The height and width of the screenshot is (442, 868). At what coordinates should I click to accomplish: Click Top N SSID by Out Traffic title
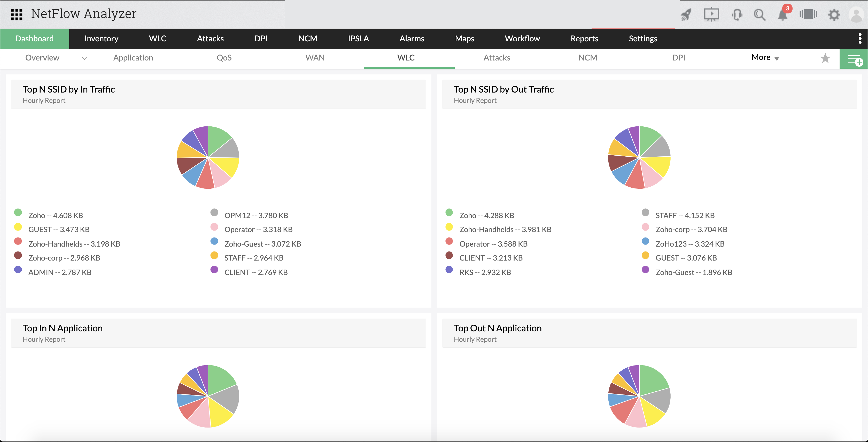point(503,89)
